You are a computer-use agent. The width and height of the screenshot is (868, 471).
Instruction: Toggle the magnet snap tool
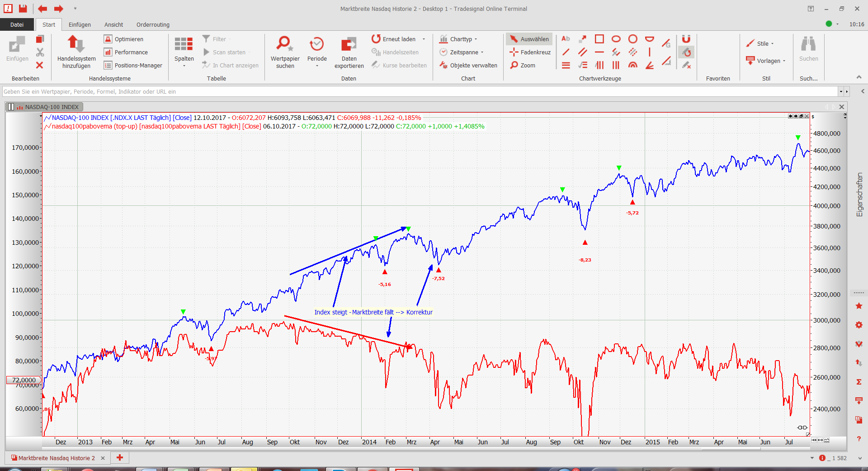pyautogui.click(x=686, y=39)
